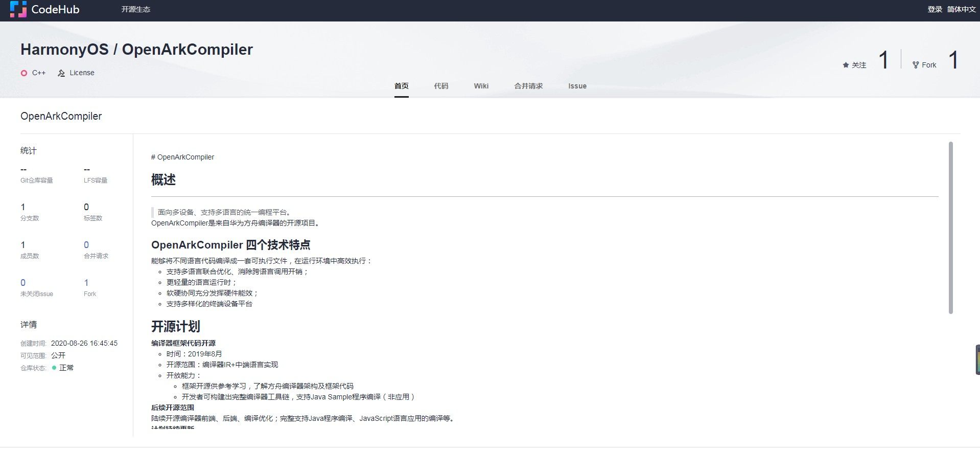This screenshot has width=980, height=450.
Task: Click the 概述 heading
Action: click(164, 180)
